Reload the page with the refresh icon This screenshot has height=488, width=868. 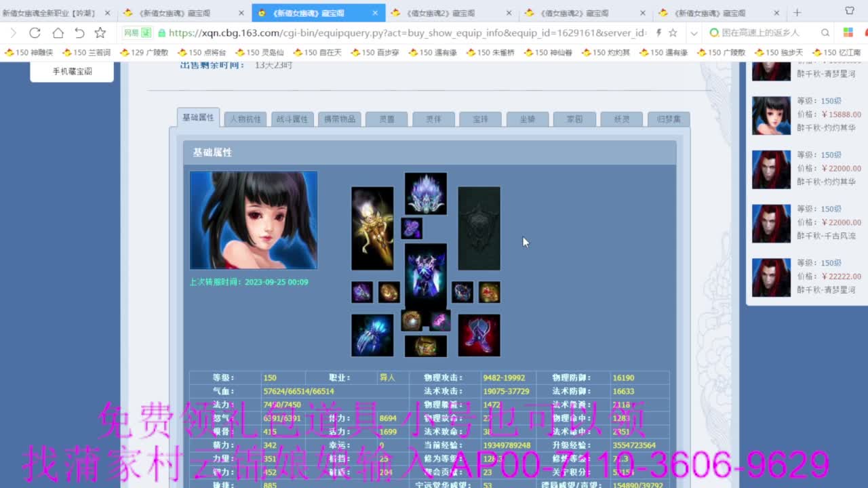[35, 33]
